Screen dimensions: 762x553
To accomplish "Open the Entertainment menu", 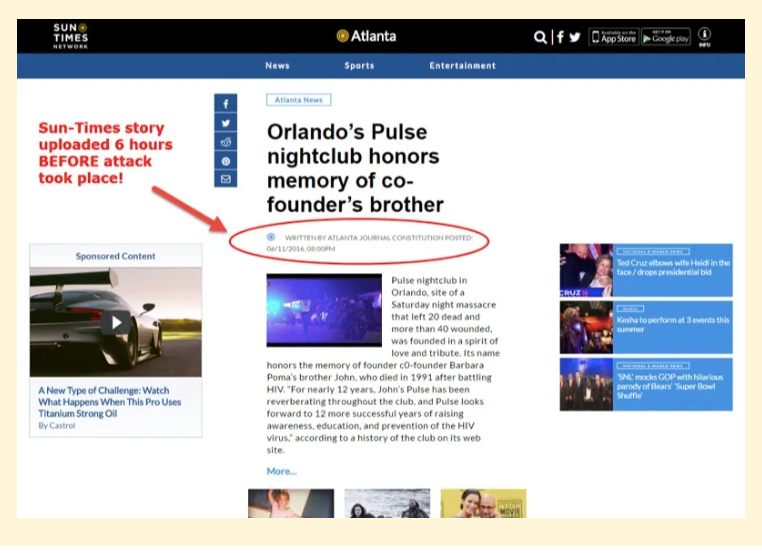I will coord(463,66).
